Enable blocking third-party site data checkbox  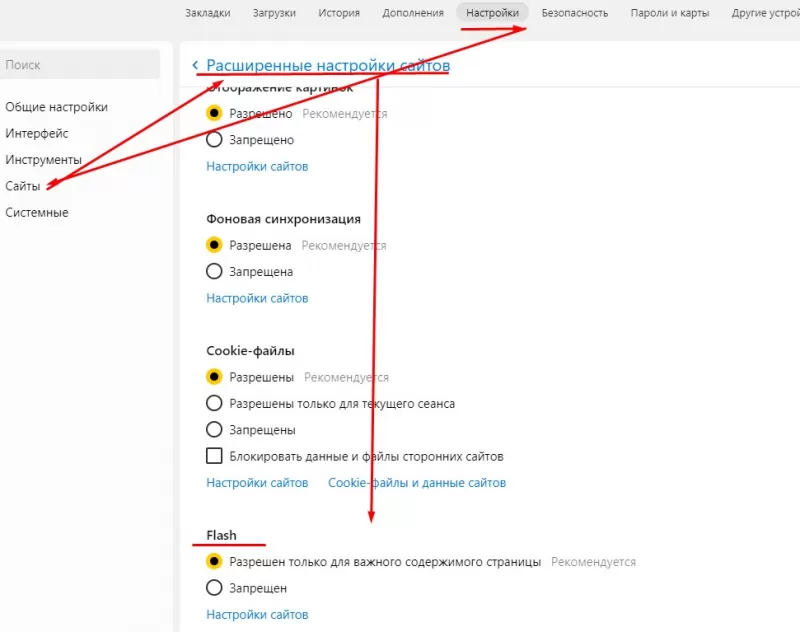214,456
